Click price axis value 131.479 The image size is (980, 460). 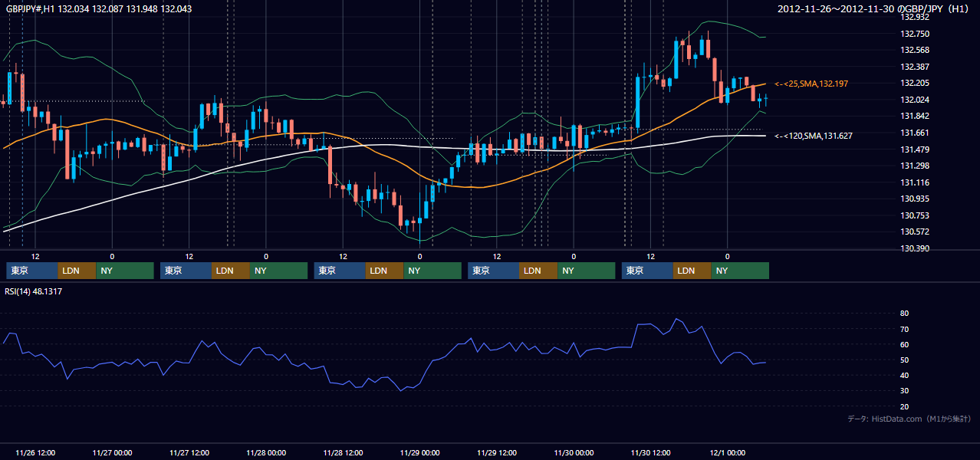915,149
